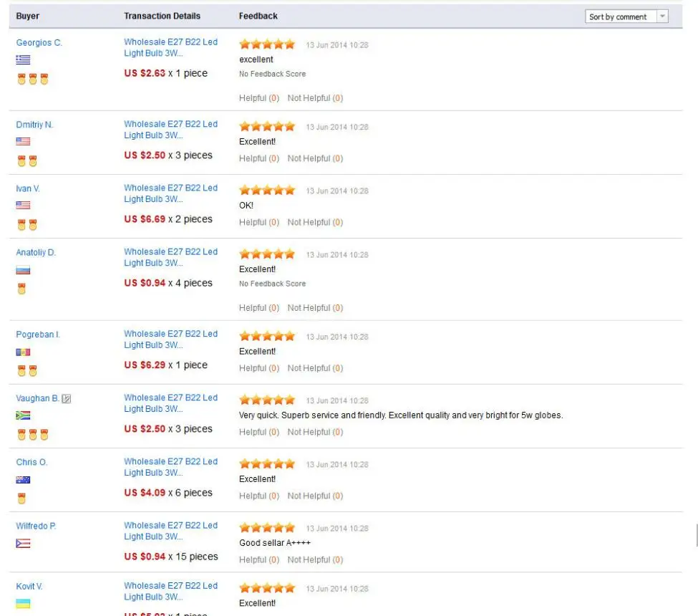The image size is (698, 616).
Task: Click Chris O.'s medal icon
Action: 21,499
